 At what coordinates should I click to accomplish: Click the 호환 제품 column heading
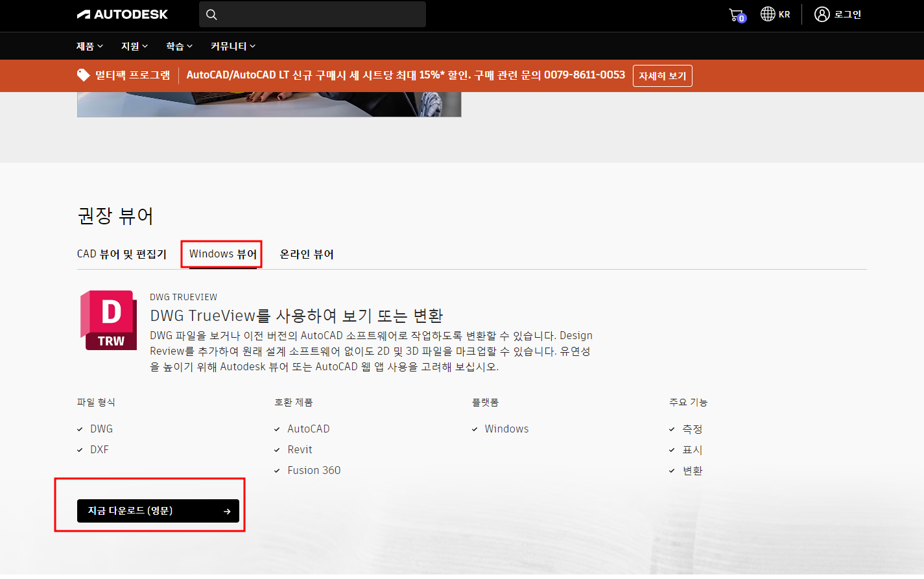pyautogui.click(x=293, y=402)
